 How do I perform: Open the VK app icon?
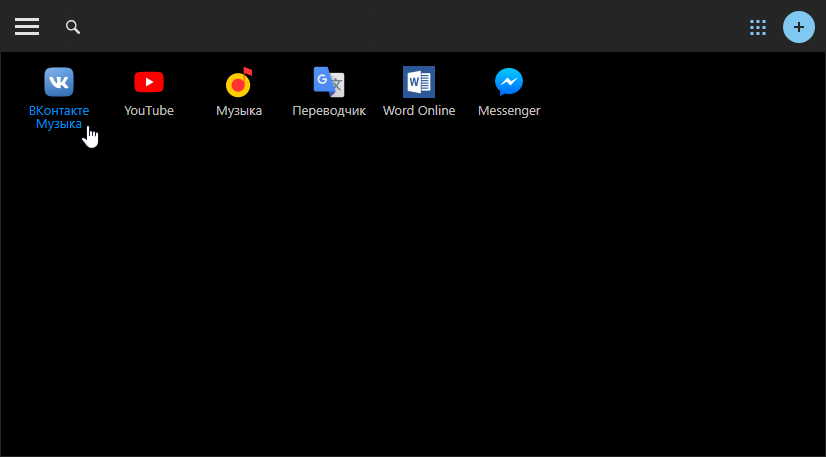pyautogui.click(x=59, y=82)
